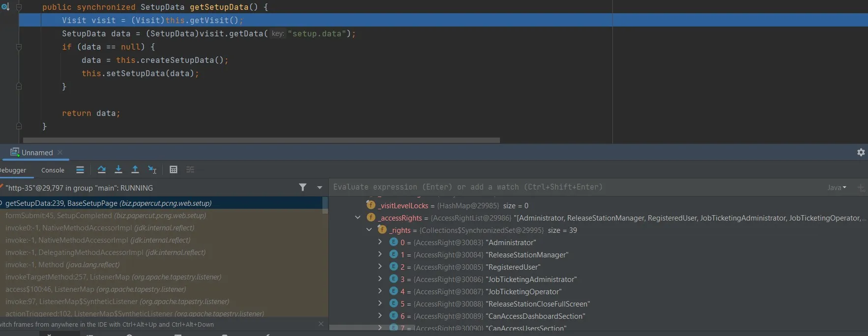868x336 pixels.
Task: Select getSetupData:239, BaseSetupPage frame
Action: coord(161,203)
